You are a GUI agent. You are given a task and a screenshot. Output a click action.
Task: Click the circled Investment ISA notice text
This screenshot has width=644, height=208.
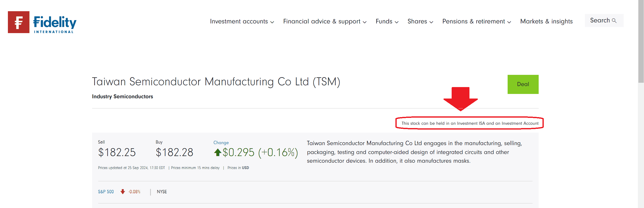coord(470,123)
